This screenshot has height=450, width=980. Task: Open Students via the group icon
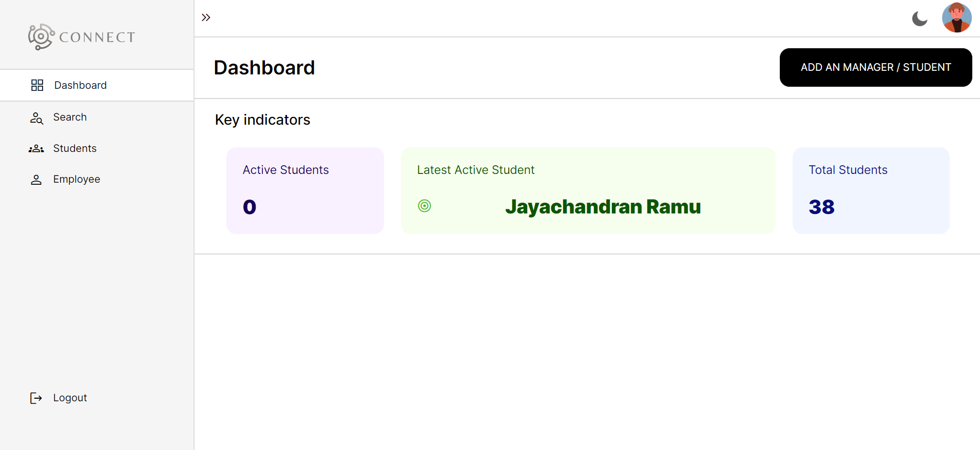[36, 148]
